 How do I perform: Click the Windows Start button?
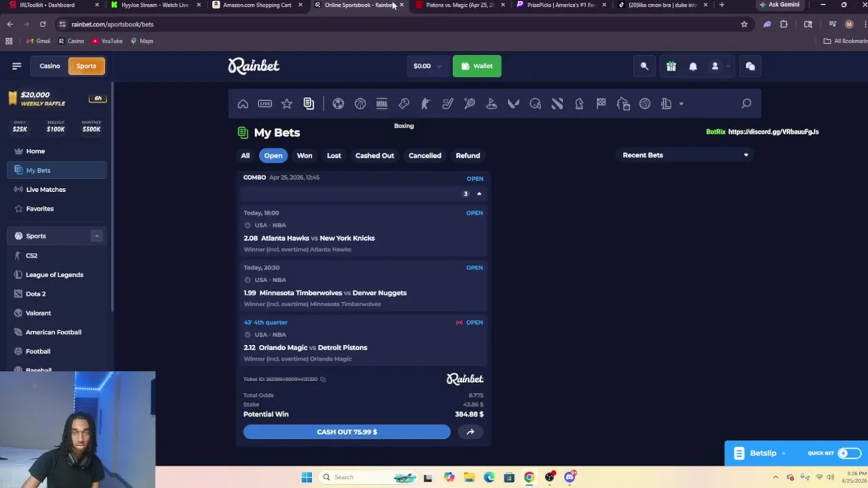pos(307,477)
